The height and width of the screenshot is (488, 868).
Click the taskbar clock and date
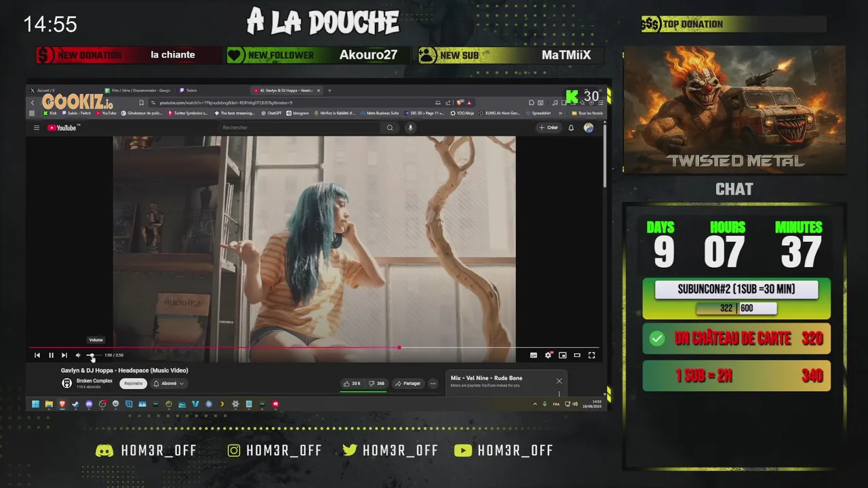click(593, 404)
